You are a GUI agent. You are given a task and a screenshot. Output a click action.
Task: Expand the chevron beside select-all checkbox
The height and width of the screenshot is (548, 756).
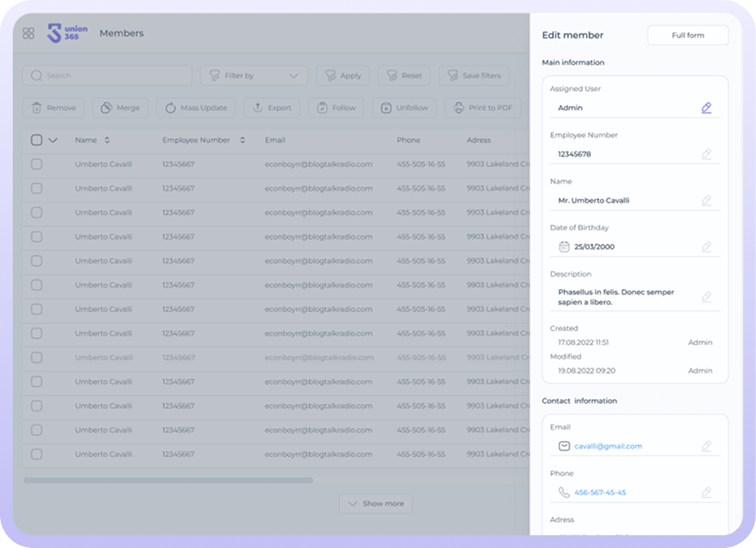[53, 140]
